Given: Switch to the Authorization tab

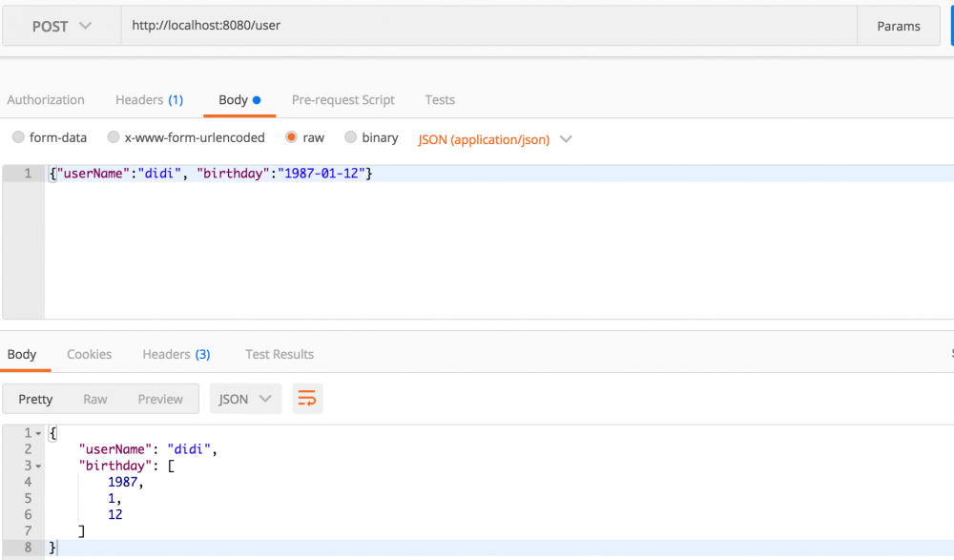Looking at the screenshot, I should 46,100.
